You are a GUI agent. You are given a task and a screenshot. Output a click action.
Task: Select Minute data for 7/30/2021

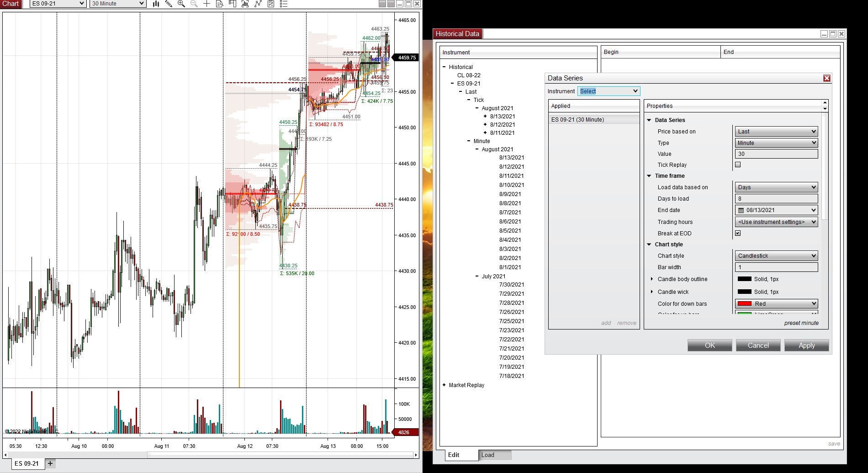[512, 285]
